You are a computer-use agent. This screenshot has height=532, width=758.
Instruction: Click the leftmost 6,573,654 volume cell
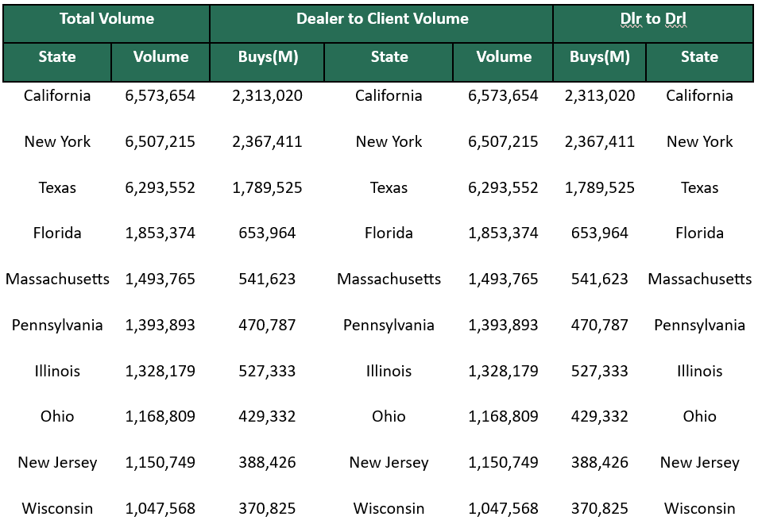click(160, 96)
